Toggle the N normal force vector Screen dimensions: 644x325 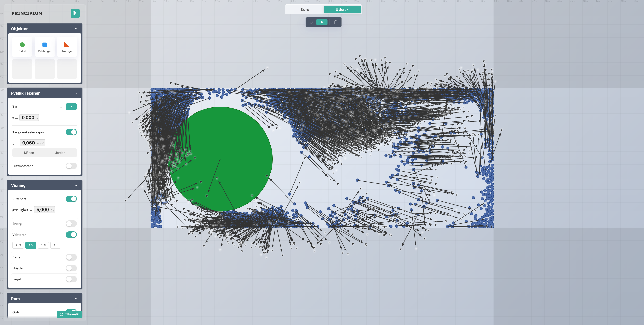coord(43,245)
